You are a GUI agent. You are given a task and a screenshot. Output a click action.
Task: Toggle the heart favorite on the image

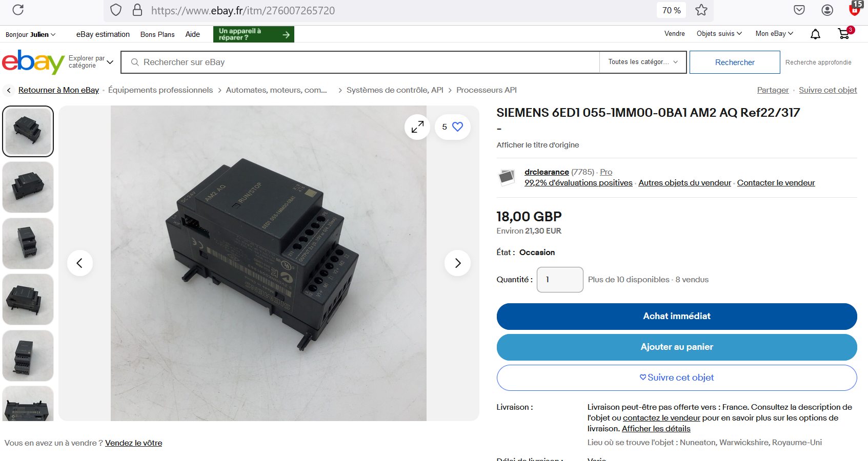[457, 127]
